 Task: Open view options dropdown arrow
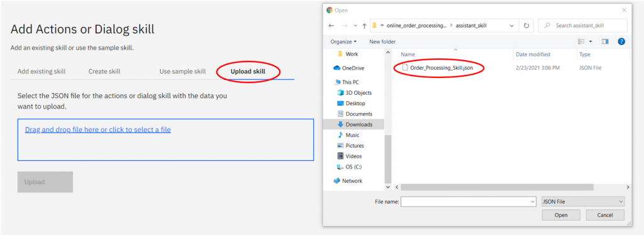pyautogui.click(x=591, y=41)
